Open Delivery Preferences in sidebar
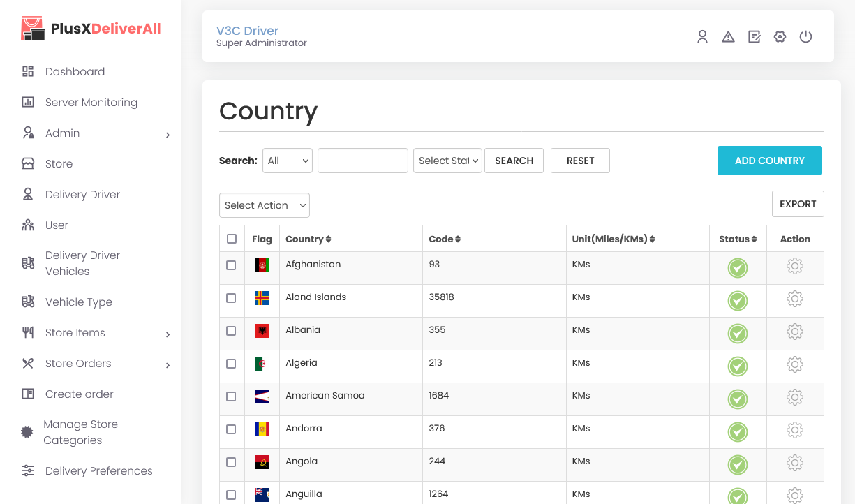This screenshot has width=855, height=504. click(x=98, y=470)
